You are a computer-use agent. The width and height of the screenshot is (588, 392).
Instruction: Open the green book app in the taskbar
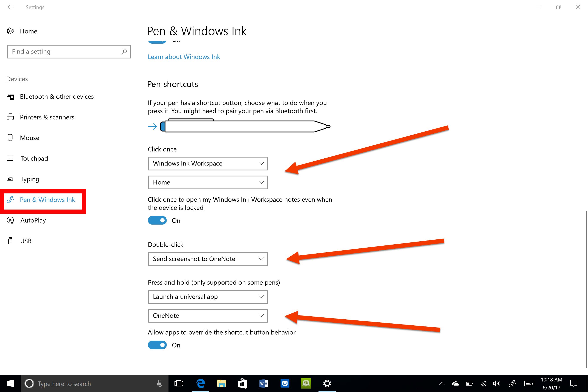[306, 383]
